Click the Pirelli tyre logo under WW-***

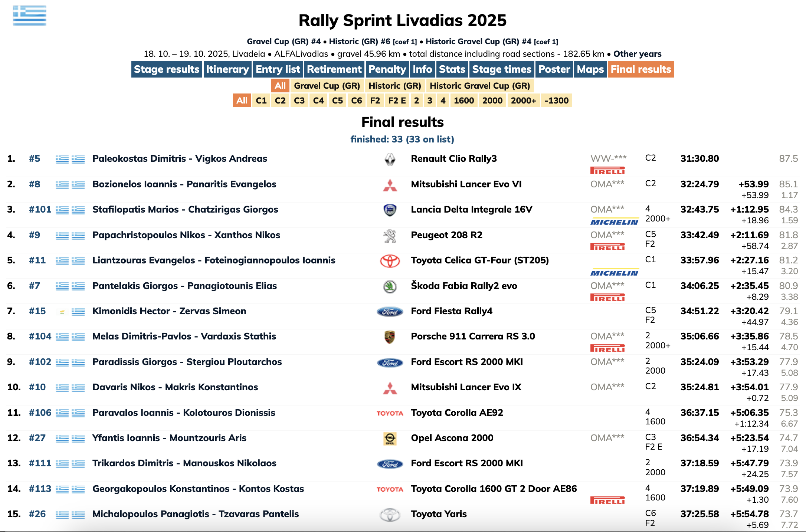click(607, 171)
